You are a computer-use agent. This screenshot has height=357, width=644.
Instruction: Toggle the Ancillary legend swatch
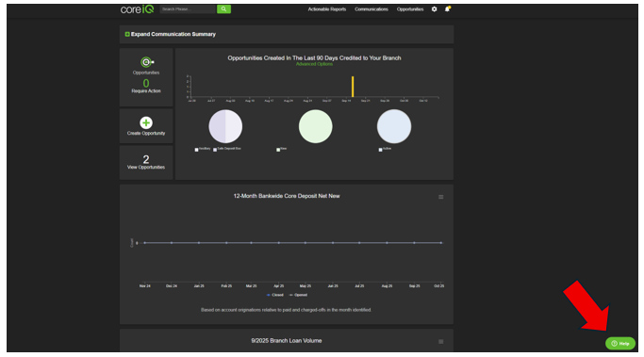(x=196, y=150)
